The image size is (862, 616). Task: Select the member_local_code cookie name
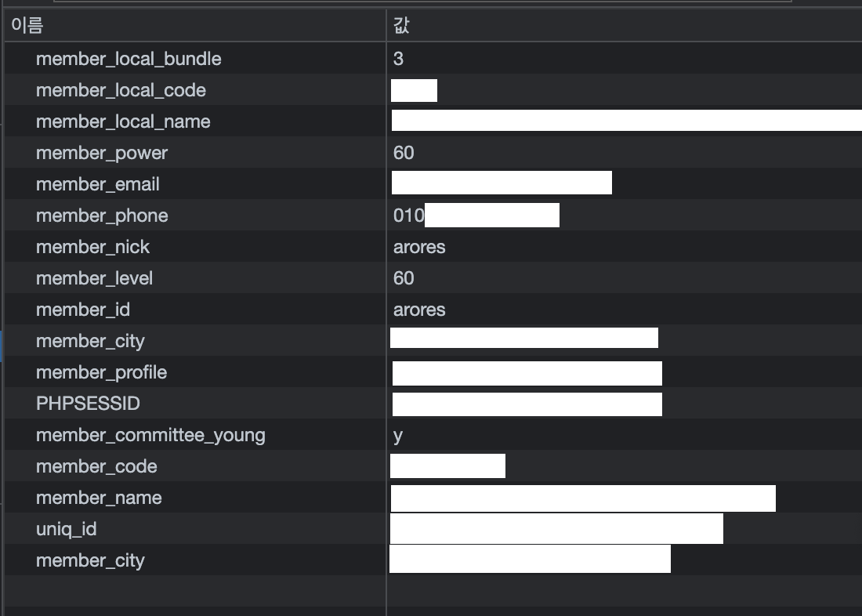(x=121, y=90)
